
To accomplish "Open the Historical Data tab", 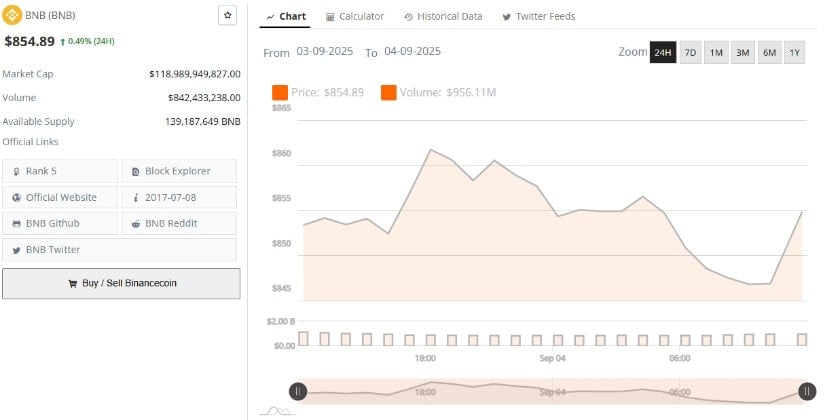I will click(443, 17).
